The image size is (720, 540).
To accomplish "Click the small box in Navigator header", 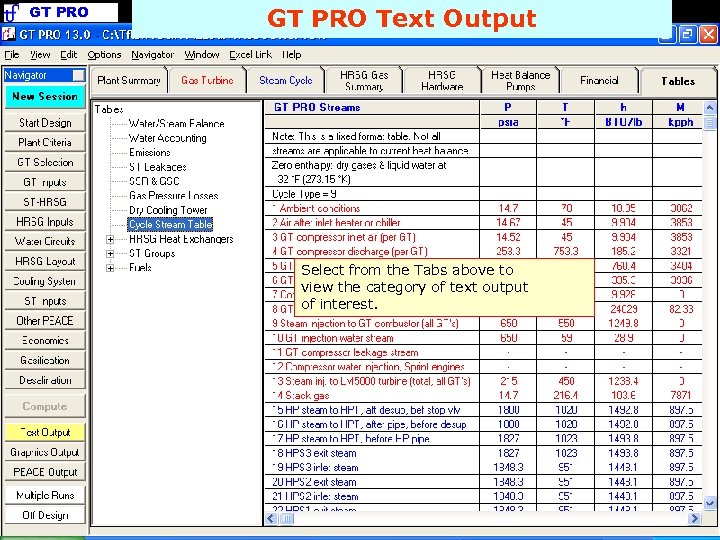I will point(79,75).
